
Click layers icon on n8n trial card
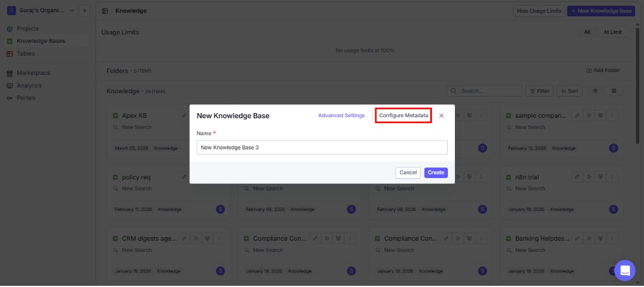coord(601,177)
